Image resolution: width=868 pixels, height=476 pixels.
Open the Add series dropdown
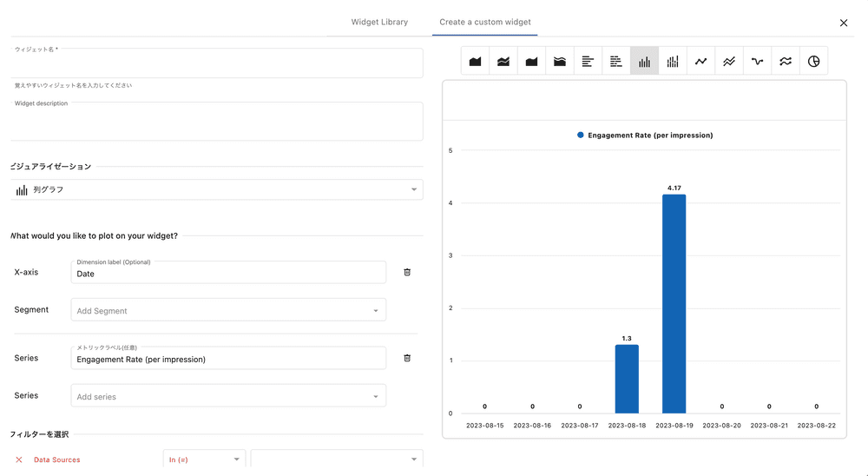coord(228,396)
